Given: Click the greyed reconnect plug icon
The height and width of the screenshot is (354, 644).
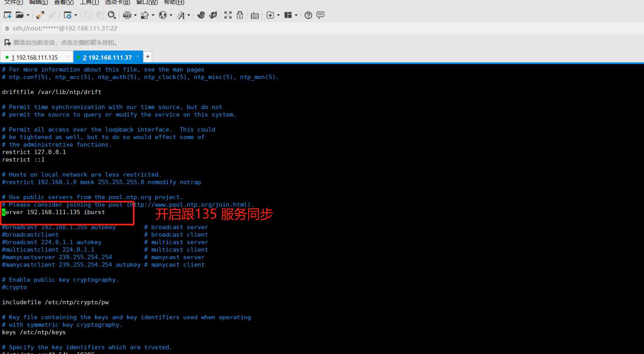Looking at the screenshot, I should point(52,15).
